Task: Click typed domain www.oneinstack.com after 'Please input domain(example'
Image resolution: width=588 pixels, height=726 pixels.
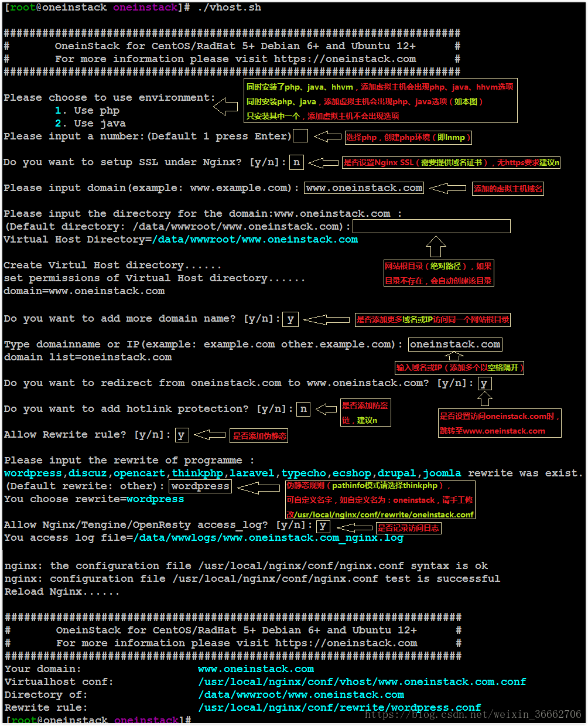Action: click(x=364, y=188)
